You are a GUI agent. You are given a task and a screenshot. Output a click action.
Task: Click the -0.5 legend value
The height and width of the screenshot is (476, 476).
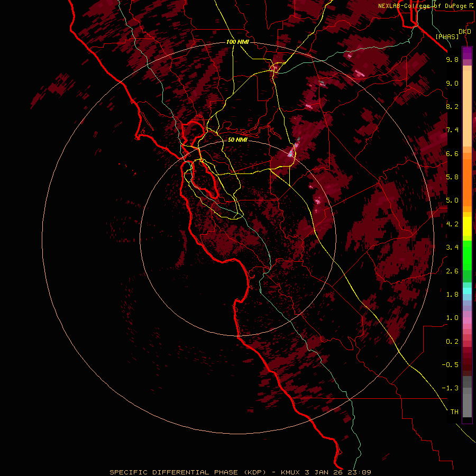click(x=450, y=365)
